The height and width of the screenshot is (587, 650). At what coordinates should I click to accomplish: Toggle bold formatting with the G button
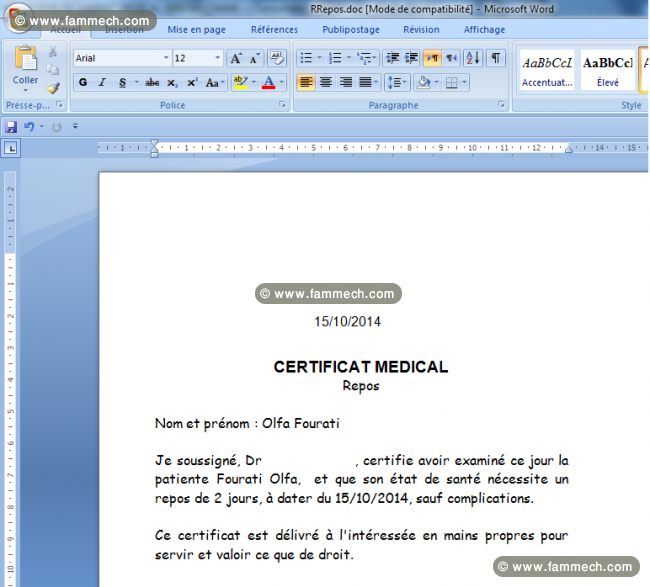click(x=83, y=82)
